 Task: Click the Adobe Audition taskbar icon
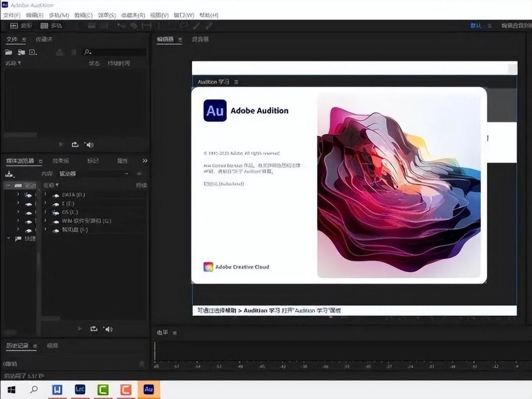tap(148, 390)
